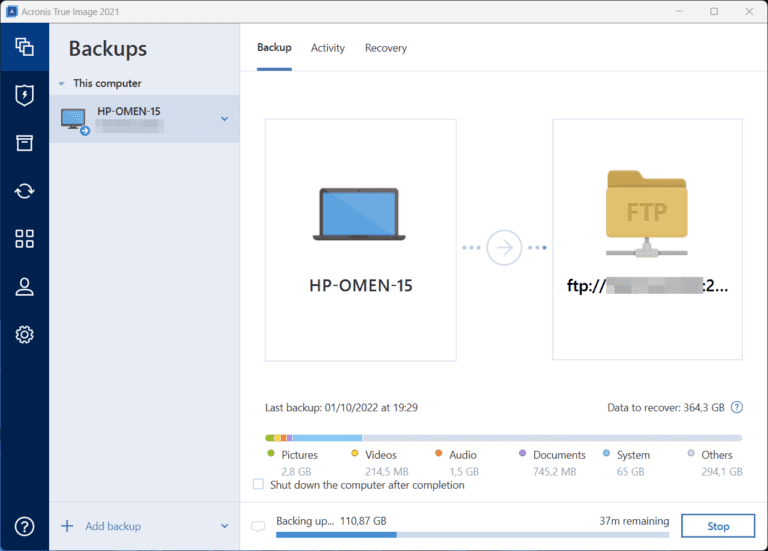Open the Archive section icon
The width and height of the screenshot is (768, 551).
[24, 143]
